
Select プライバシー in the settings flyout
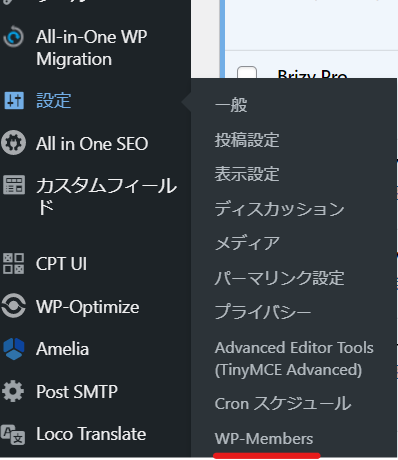263,312
